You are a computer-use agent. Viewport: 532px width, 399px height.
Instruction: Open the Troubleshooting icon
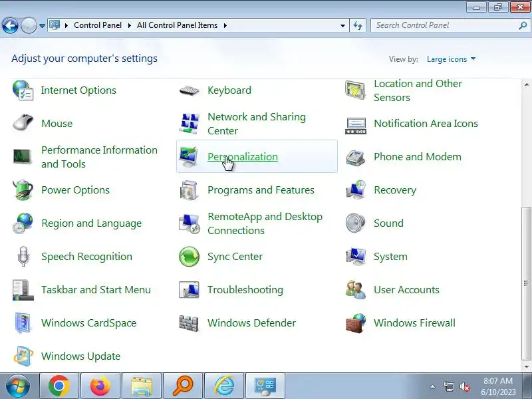[189, 290]
